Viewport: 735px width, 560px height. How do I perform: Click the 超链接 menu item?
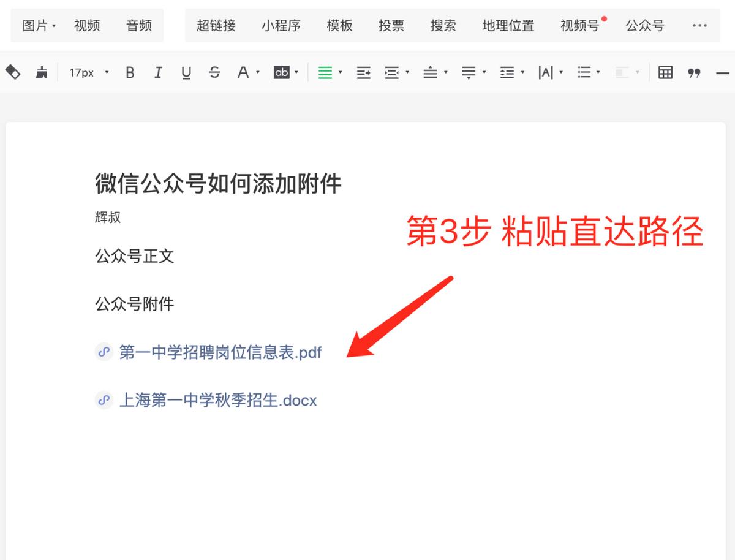[216, 25]
